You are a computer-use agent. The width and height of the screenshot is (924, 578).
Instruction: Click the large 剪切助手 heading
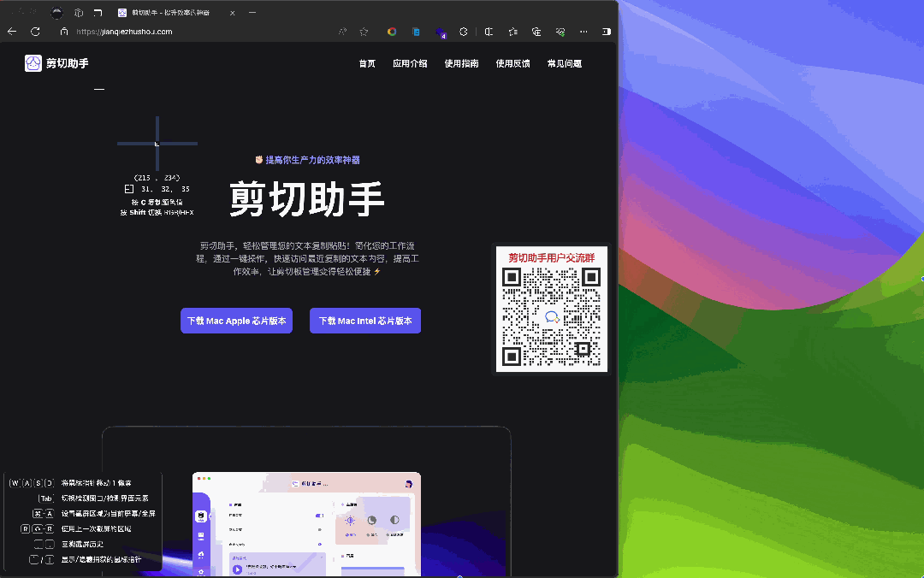307,198
